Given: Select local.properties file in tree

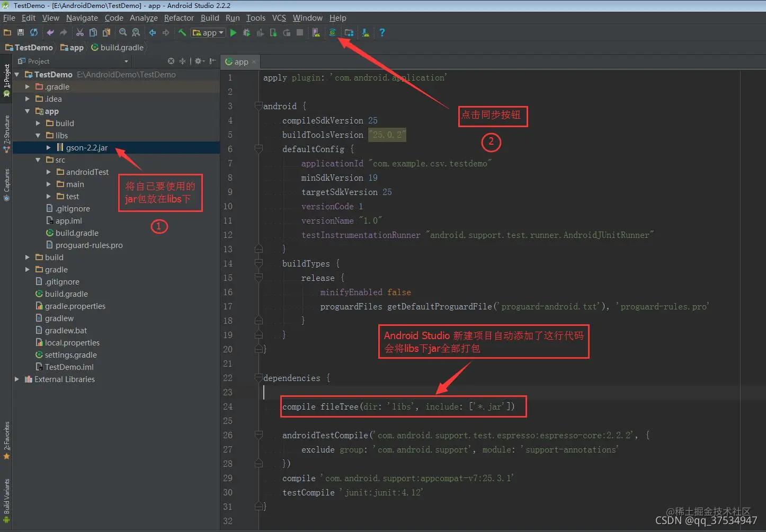Looking at the screenshot, I should 72,343.
